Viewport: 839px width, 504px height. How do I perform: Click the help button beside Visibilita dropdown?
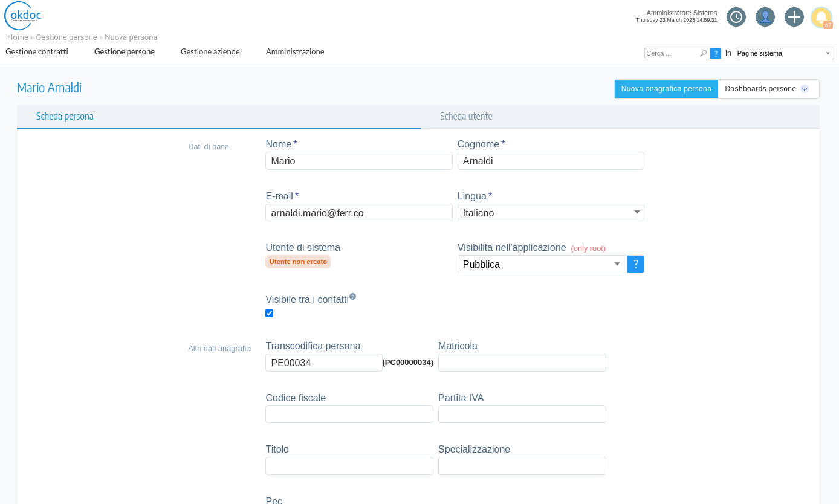pos(635,264)
